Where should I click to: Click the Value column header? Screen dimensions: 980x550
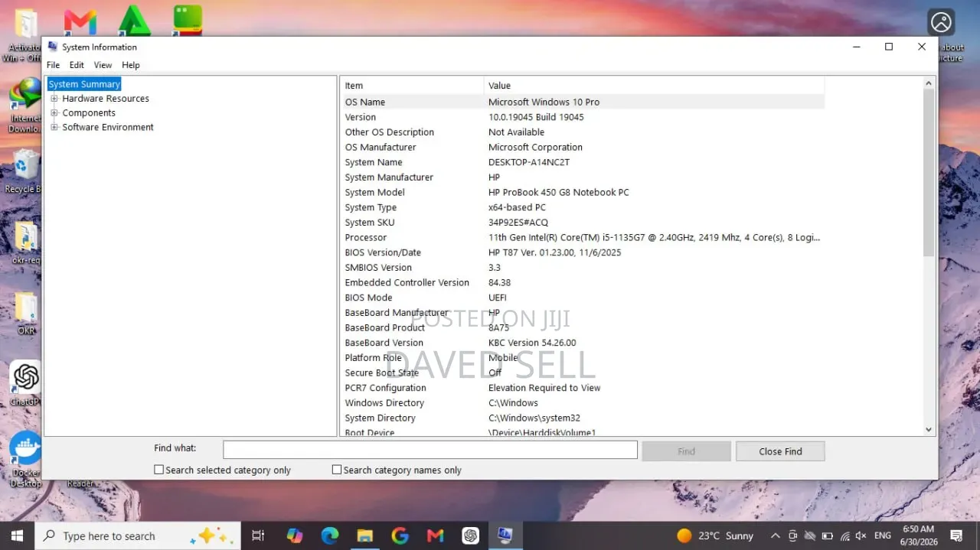(654, 86)
